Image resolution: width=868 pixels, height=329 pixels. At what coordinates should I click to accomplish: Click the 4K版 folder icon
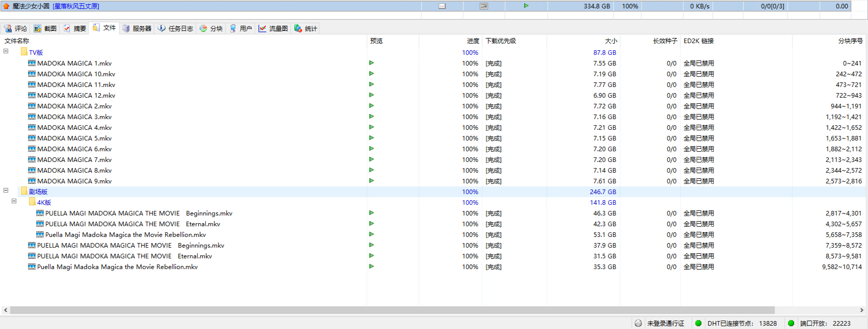(x=32, y=202)
